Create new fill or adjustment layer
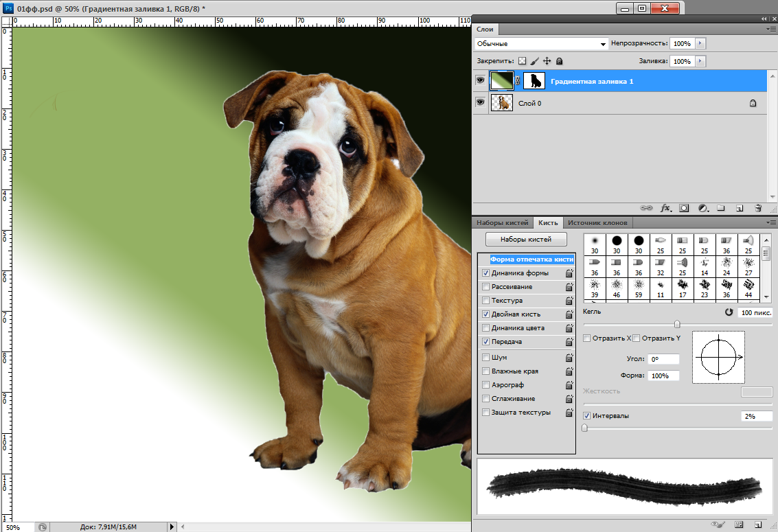This screenshot has height=532, width=778. pyautogui.click(x=702, y=208)
